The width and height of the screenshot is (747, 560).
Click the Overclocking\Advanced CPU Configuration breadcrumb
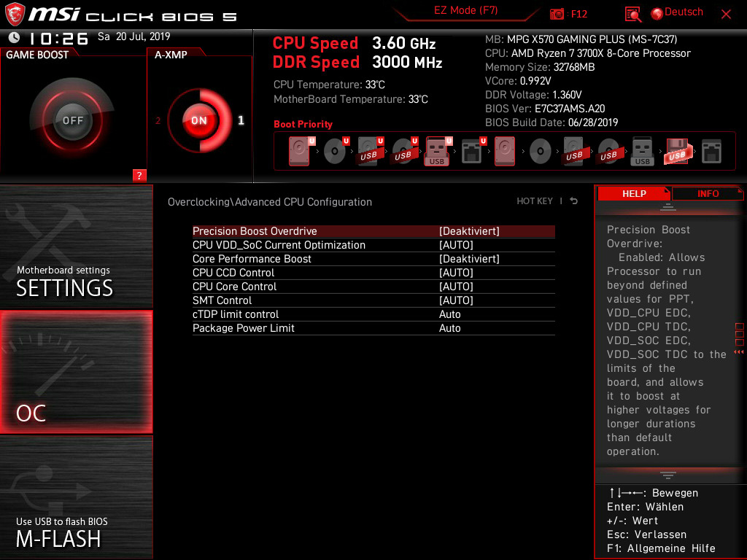point(270,201)
